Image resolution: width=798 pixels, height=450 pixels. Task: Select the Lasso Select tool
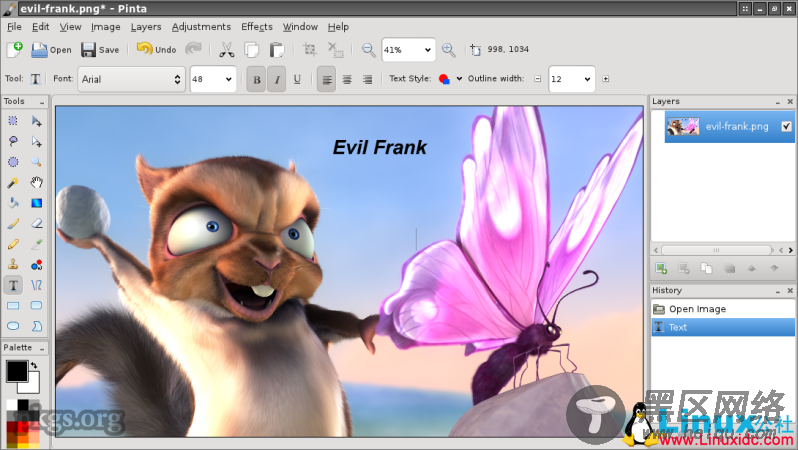13,141
